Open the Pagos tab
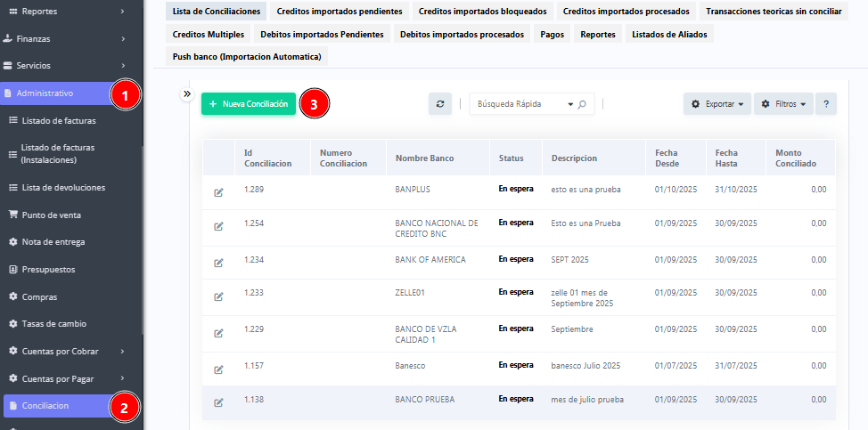 pyautogui.click(x=553, y=34)
